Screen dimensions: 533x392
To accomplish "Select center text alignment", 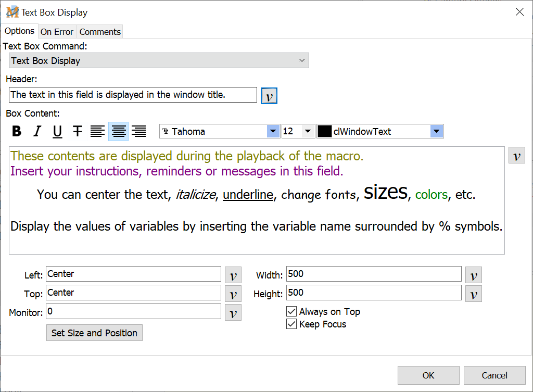I will click(x=118, y=131).
